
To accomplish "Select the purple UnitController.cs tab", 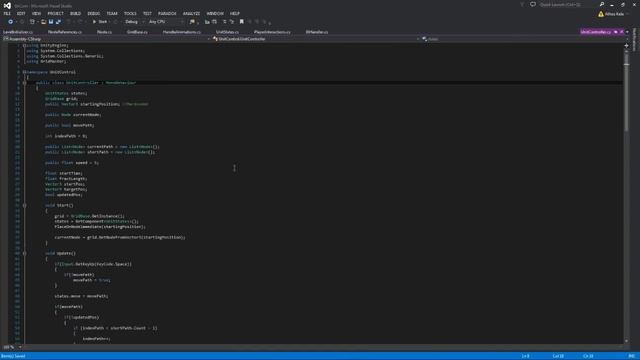I will pos(596,32).
